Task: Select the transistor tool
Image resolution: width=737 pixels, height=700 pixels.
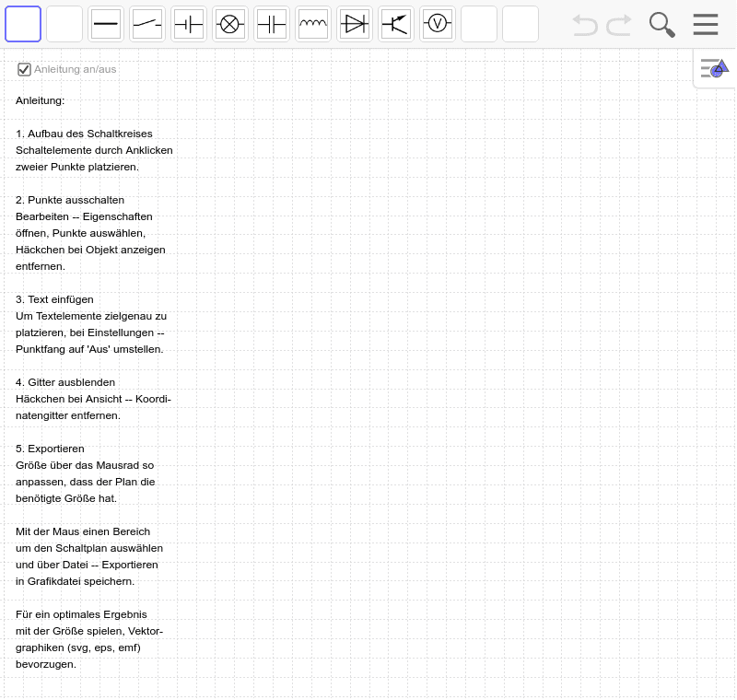Action: coord(396,24)
